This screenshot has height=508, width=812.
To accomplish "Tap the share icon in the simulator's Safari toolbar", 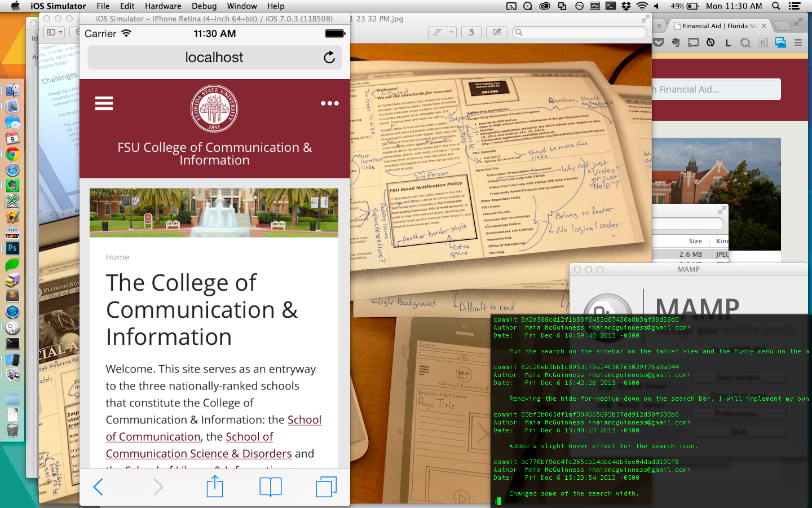I will (215, 486).
